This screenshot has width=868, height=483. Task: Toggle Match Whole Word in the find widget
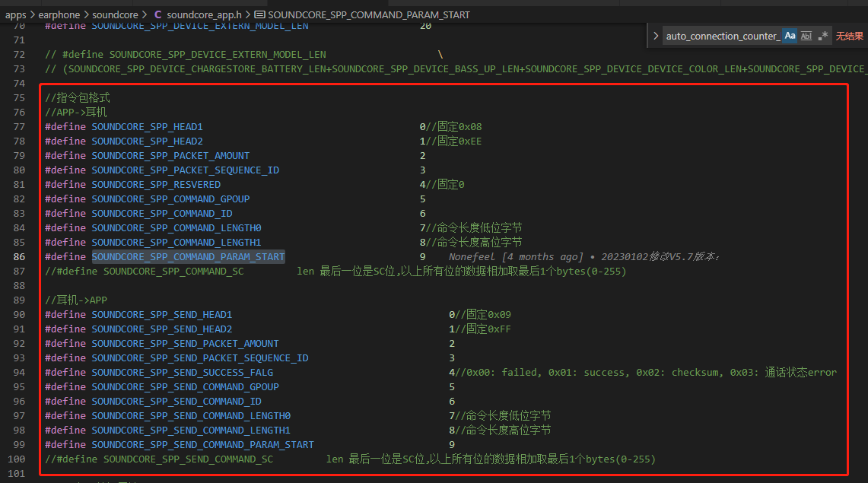click(x=806, y=36)
